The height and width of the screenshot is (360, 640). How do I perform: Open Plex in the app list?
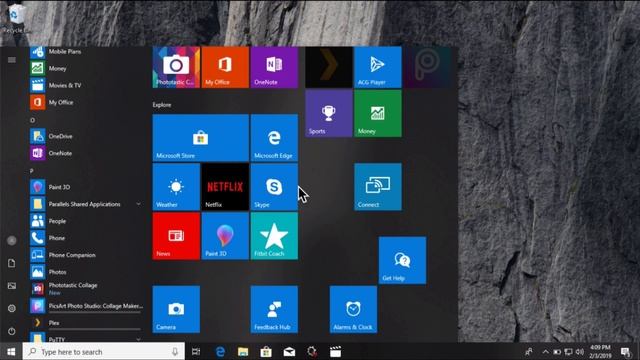point(86,322)
